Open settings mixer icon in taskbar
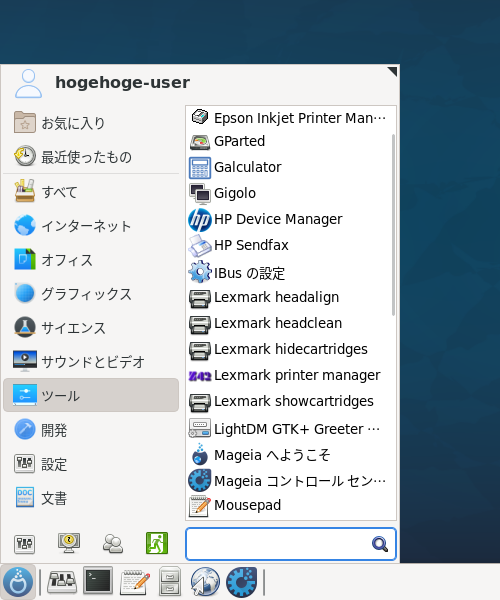 [62, 582]
